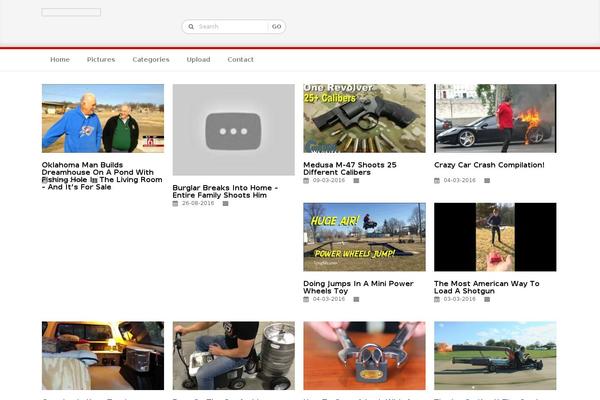Click the category icon under Doing Jumps title

356,299
